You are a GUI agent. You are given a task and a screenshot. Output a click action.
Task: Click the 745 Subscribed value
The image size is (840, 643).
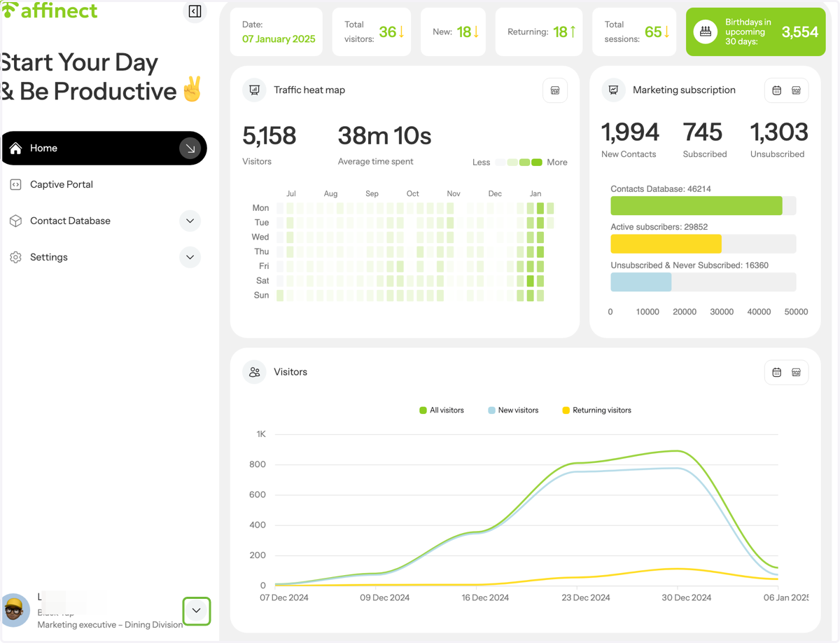[703, 132]
